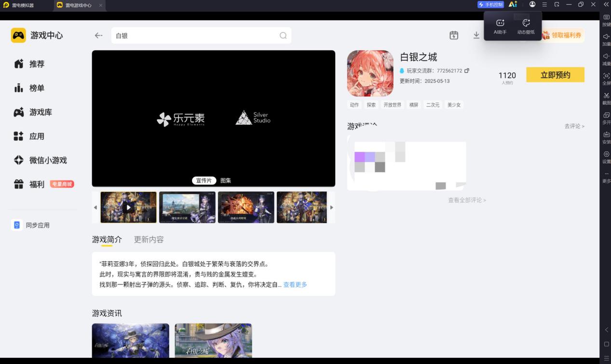Select the third screenshot thumbnail with fire scene

246,207
